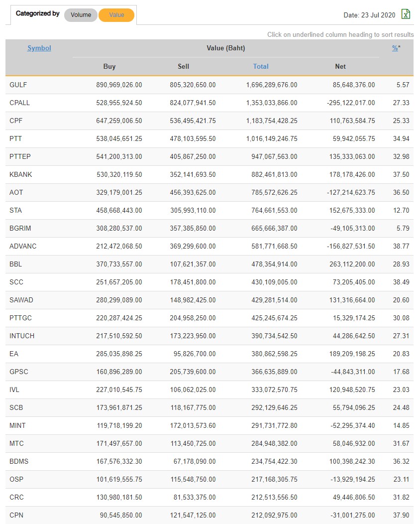420x524 pixels.
Task: Select the GPSC stock row
Action: 19,372
